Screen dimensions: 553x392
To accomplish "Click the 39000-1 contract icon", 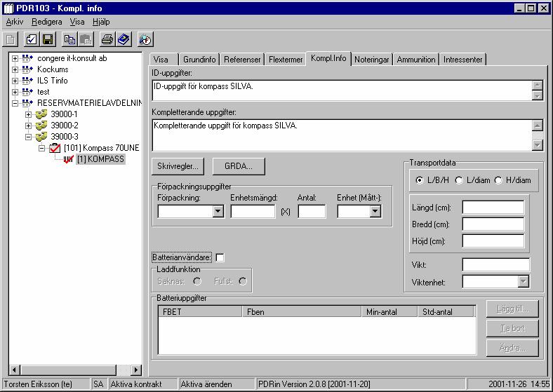I will 41,114.
